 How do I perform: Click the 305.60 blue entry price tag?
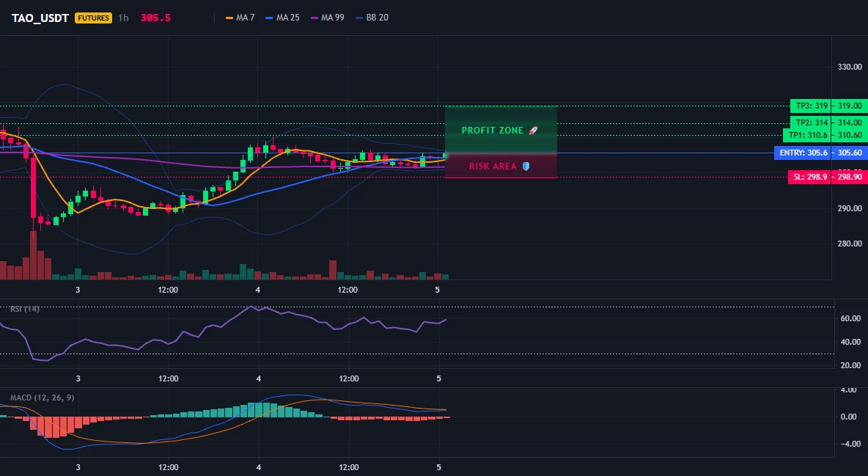point(850,153)
